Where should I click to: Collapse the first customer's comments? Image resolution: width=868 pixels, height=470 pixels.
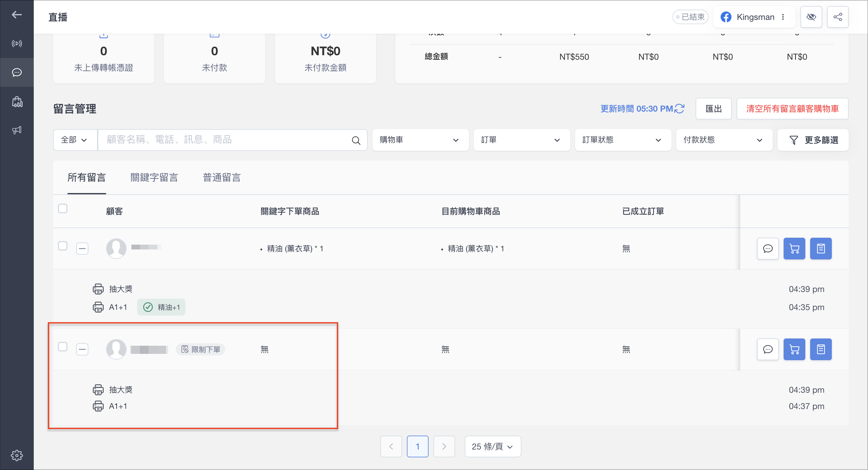(x=82, y=249)
